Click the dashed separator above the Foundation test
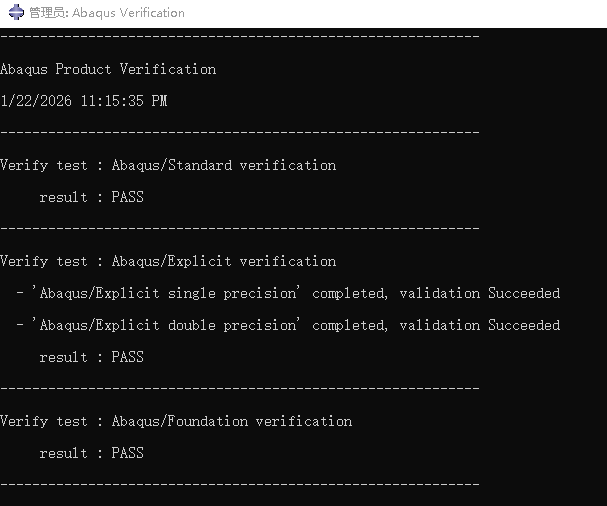Viewport: 607px width, 506px height. [240, 388]
